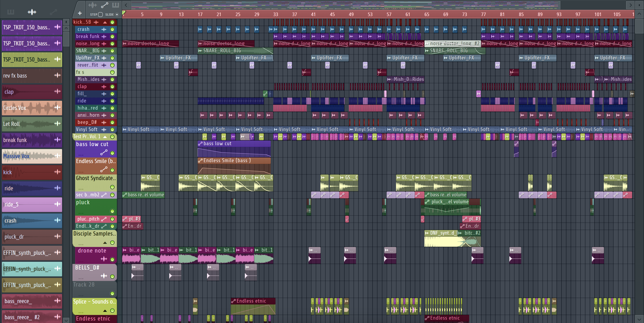Click waveform icon on beep_D# track
Screen dimensions: 644x323
click(104, 123)
